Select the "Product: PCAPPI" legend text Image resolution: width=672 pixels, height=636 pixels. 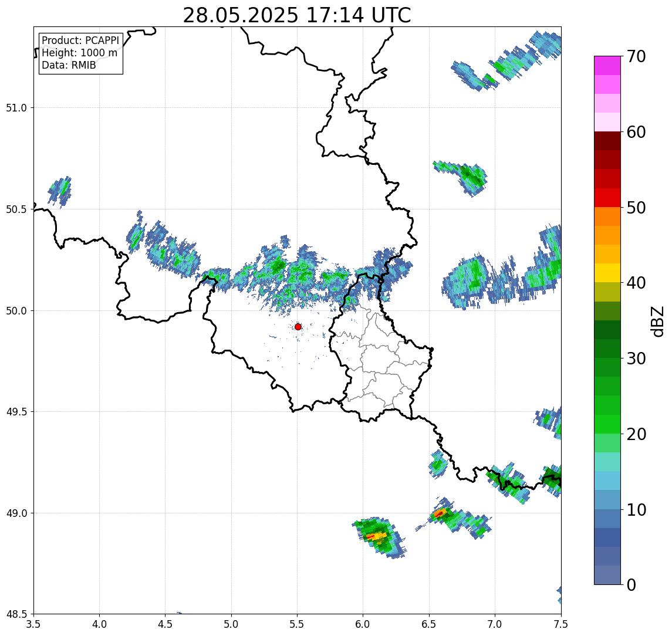80,40
